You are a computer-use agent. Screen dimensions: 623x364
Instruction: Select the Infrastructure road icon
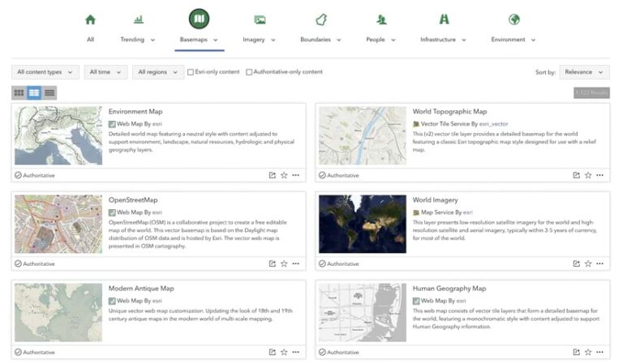point(444,19)
